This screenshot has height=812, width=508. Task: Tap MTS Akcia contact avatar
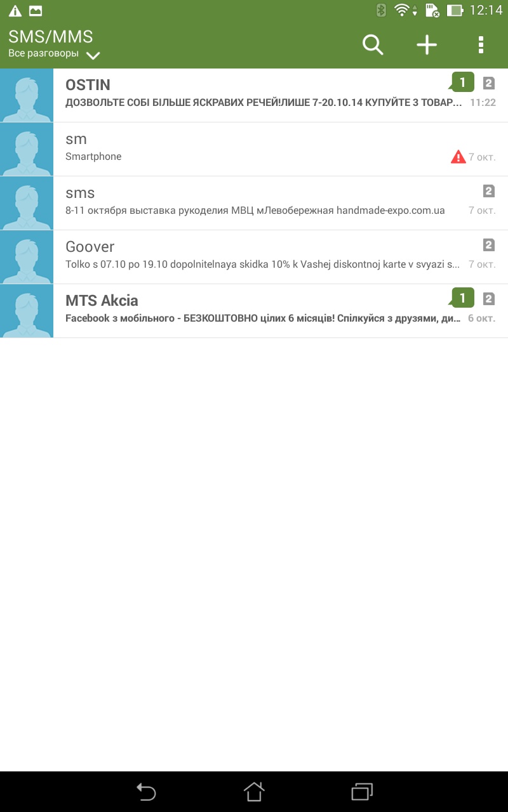click(x=27, y=311)
